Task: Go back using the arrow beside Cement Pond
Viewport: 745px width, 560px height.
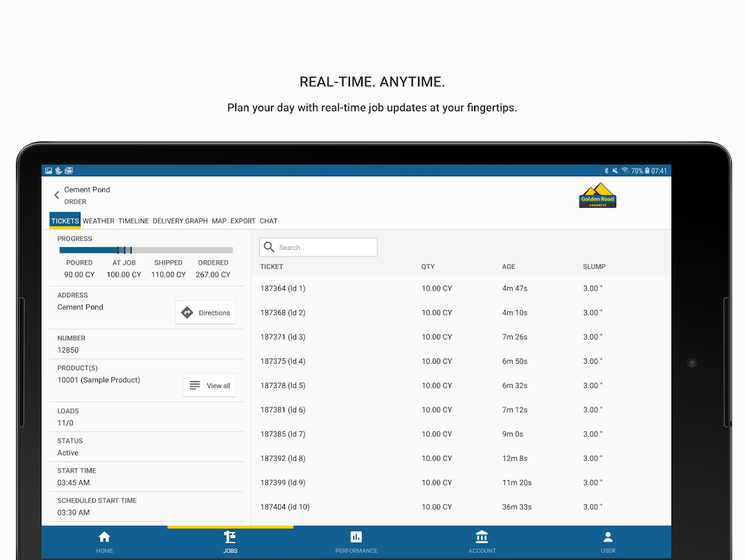Action: click(x=57, y=195)
